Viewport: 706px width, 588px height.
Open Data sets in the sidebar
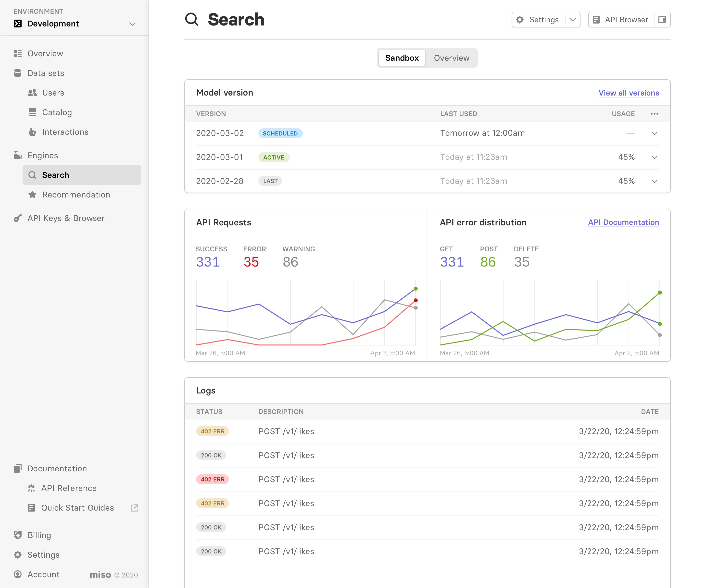click(x=46, y=73)
